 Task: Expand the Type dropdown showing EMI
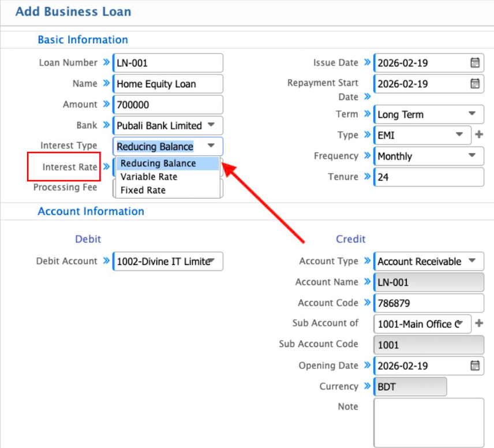pos(459,135)
